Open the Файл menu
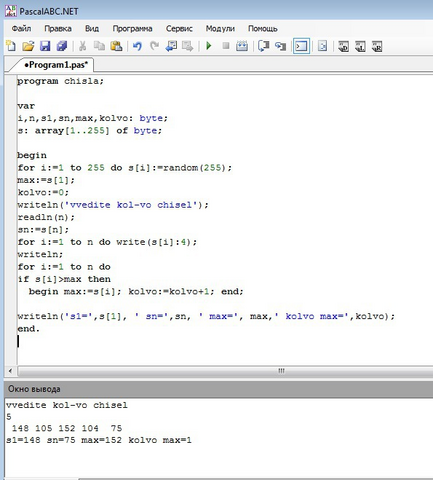Image resolution: width=433 pixels, height=480 pixels. pyautogui.click(x=21, y=29)
